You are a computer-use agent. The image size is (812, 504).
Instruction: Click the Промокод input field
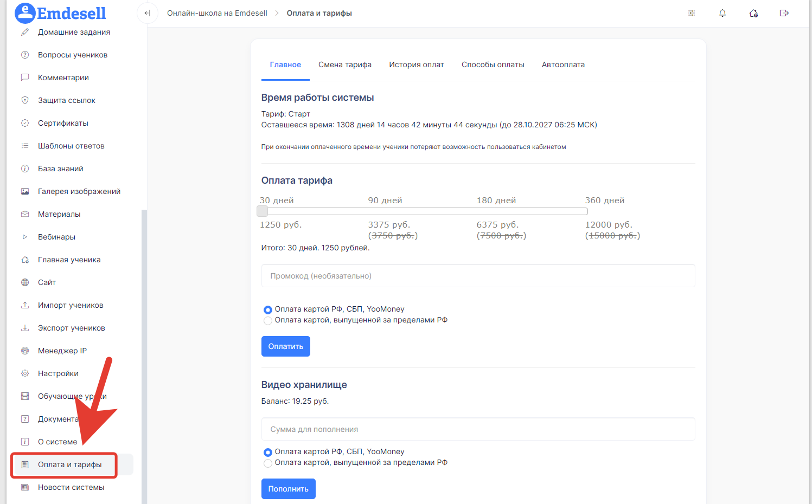478,276
